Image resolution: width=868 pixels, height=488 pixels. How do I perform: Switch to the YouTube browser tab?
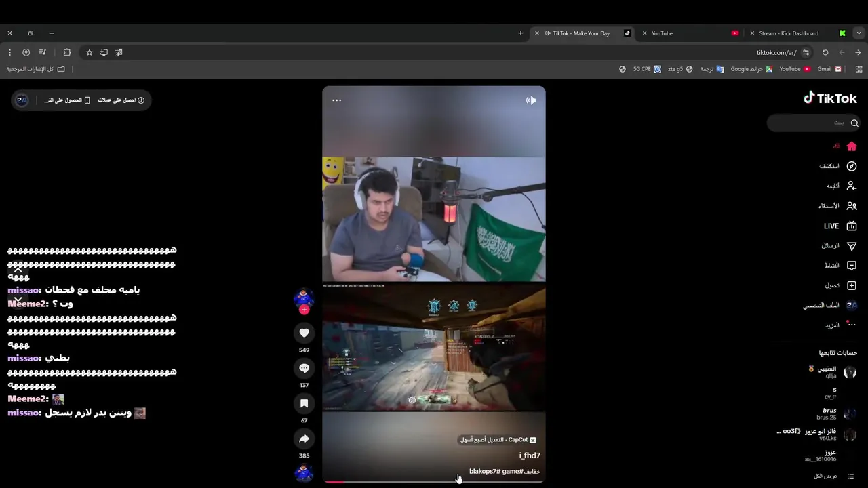point(692,33)
